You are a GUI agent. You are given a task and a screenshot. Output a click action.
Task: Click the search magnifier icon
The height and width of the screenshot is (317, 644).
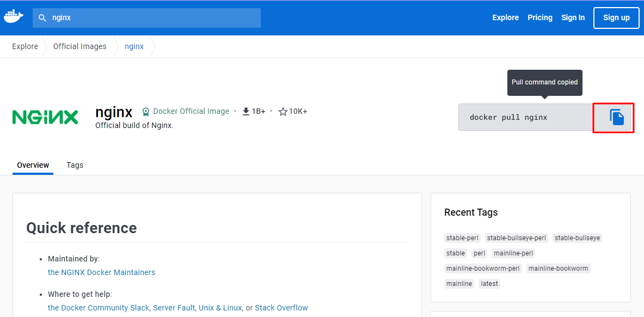click(42, 18)
